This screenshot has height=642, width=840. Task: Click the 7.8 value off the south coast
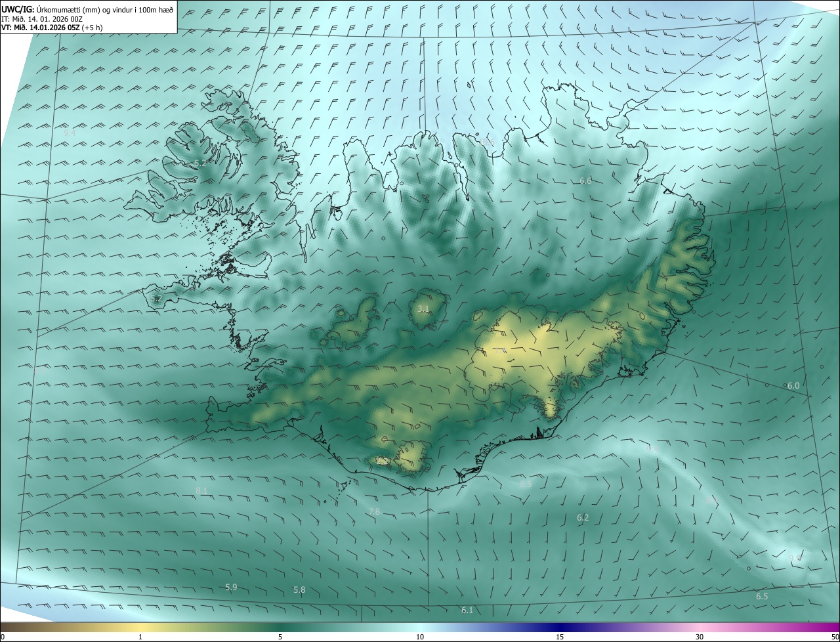(x=374, y=511)
